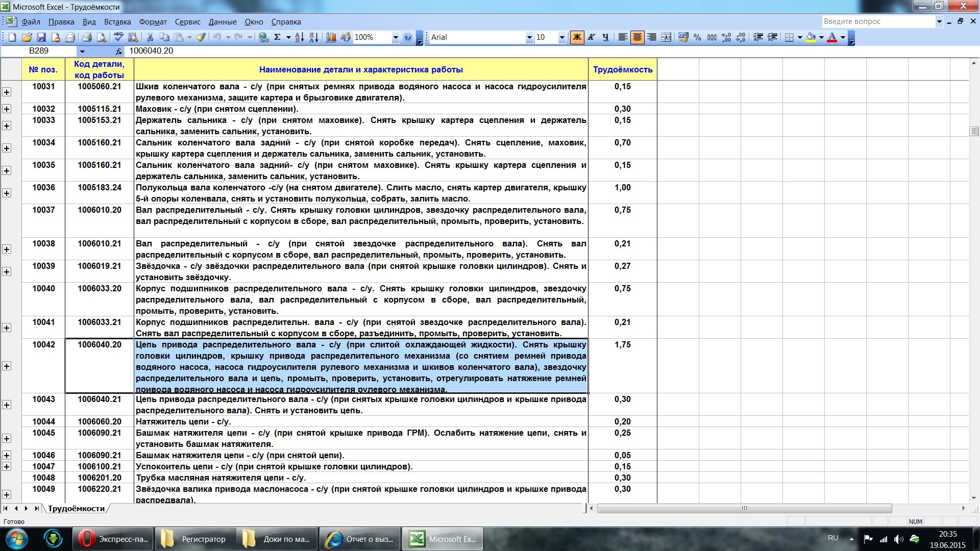Toggle Italic (К) formatting button

pyautogui.click(x=591, y=37)
